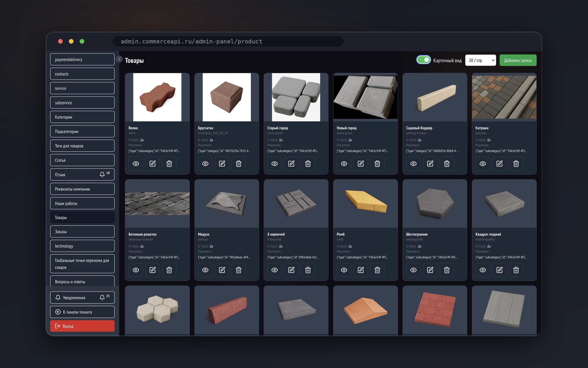This screenshot has height=368, width=588.
Task: Open the technology section
Action: [82, 246]
